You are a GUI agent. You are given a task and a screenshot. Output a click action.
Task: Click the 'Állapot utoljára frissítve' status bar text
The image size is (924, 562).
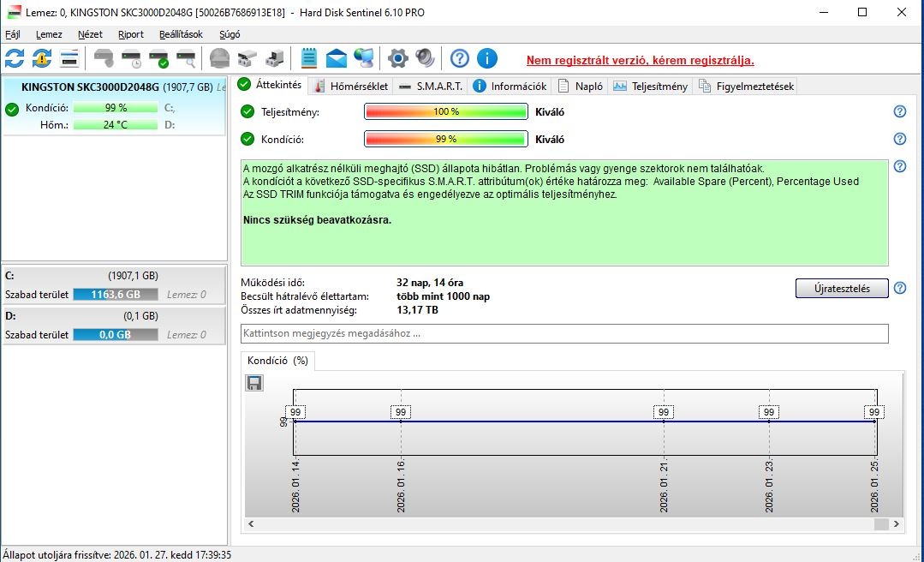click(x=116, y=555)
